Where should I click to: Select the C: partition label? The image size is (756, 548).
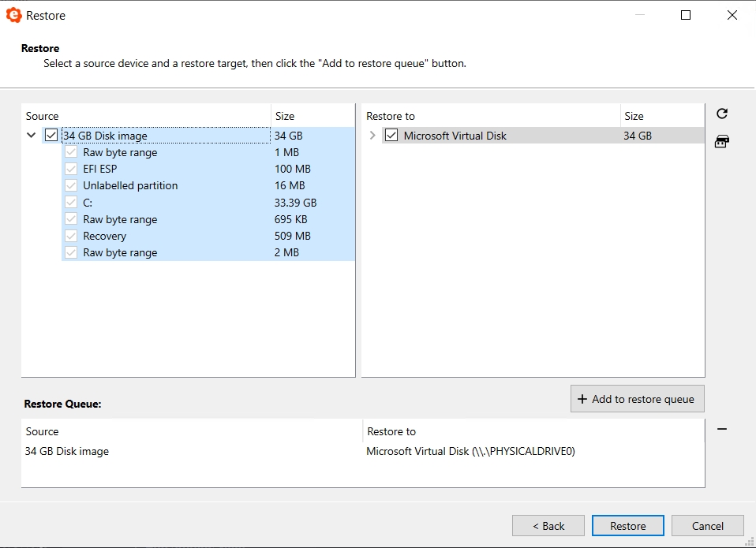click(88, 203)
